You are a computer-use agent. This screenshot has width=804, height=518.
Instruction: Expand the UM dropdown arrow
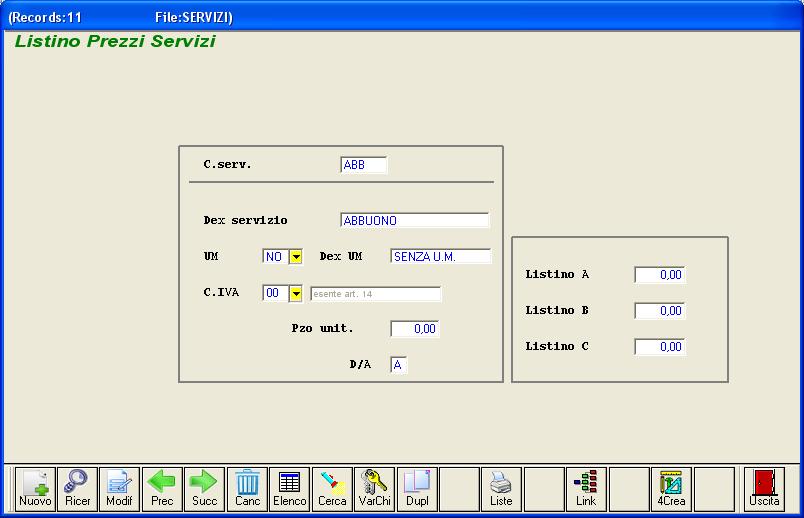pos(296,256)
